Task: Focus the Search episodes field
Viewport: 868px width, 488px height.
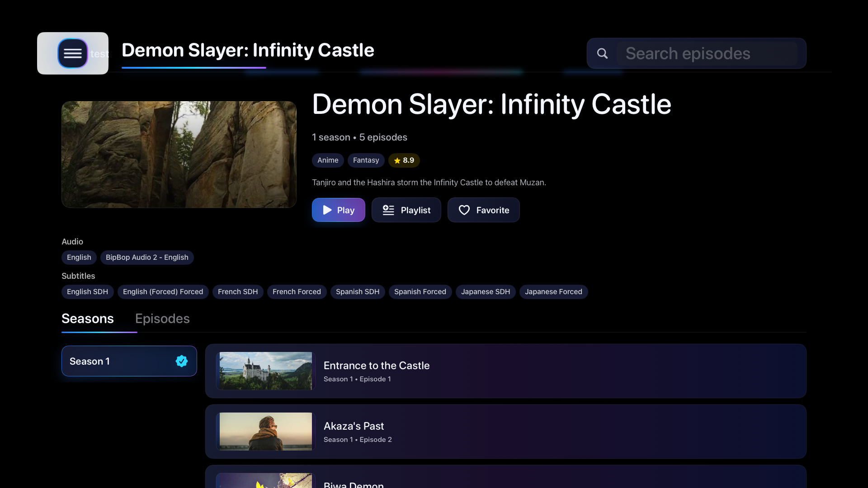Action: (x=707, y=53)
